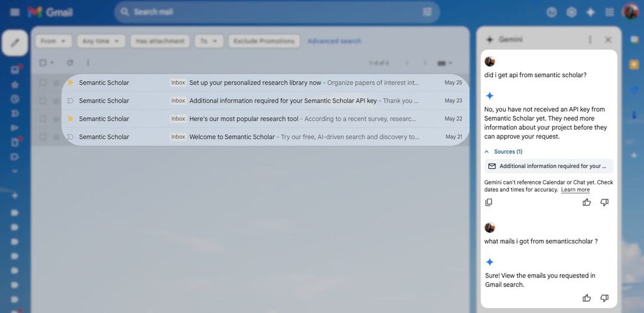
Task: Open search filter options icon in search bar
Action: pyautogui.click(x=427, y=12)
